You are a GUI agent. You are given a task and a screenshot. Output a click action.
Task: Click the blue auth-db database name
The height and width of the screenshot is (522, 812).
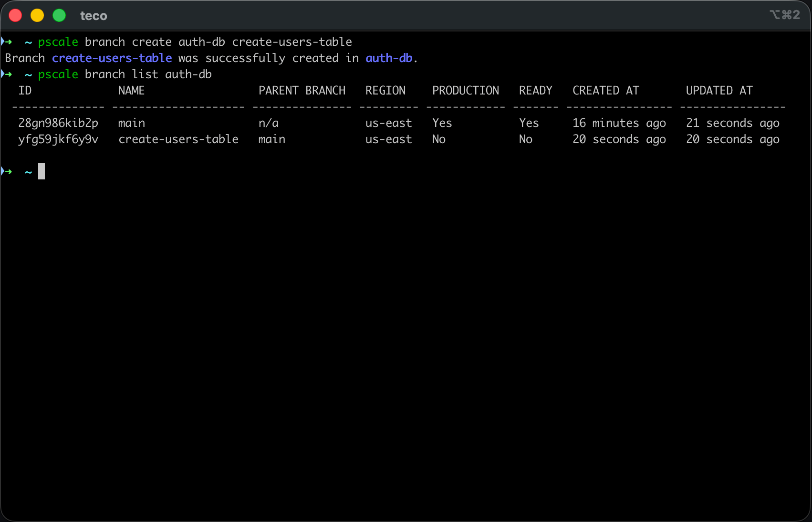(389, 58)
